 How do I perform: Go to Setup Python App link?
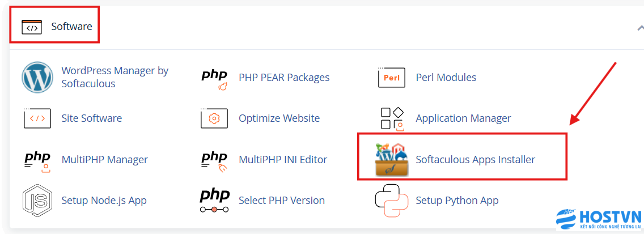(x=457, y=201)
